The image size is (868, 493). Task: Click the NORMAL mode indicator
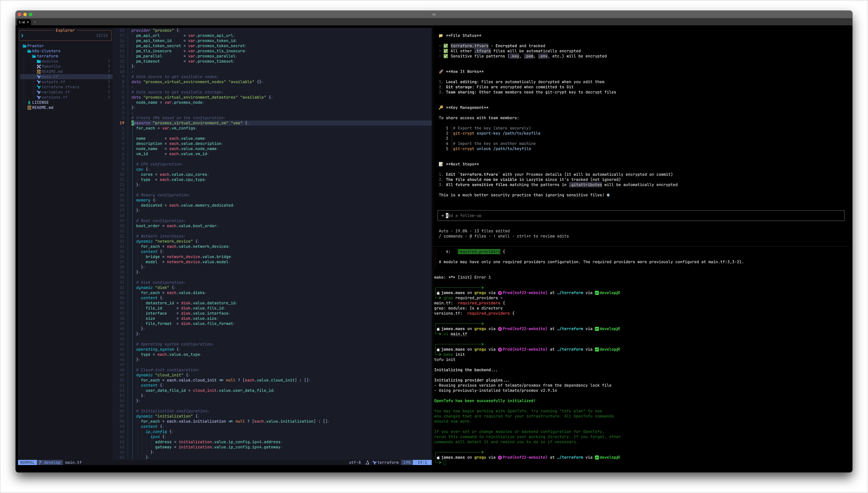(27, 463)
